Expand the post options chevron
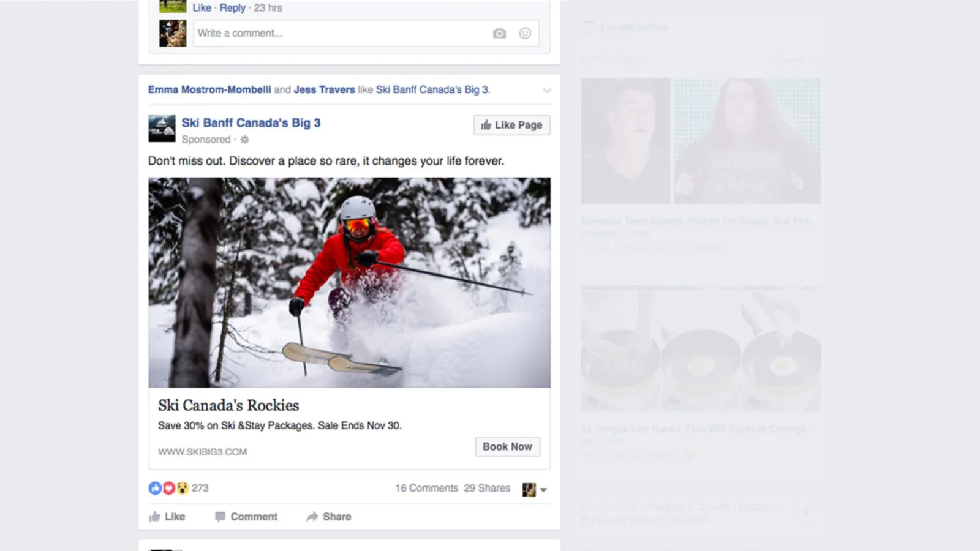Viewport: 980px width, 551px height. click(546, 91)
